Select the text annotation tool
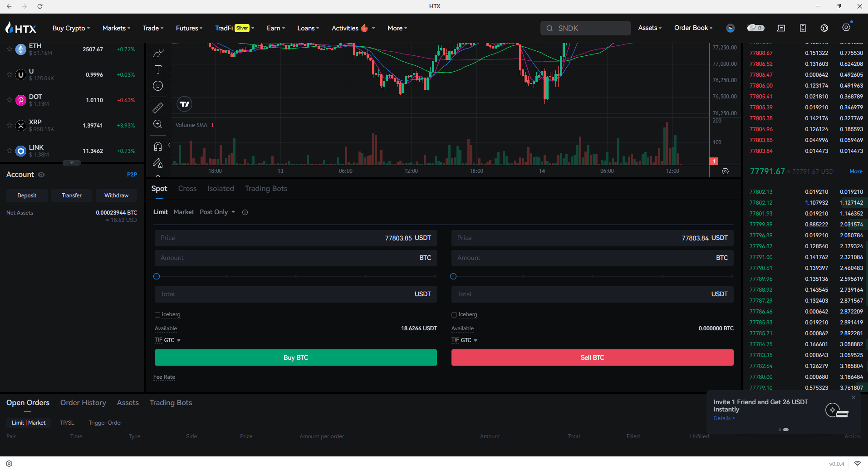The width and height of the screenshot is (868, 470). [x=158, y=69]
